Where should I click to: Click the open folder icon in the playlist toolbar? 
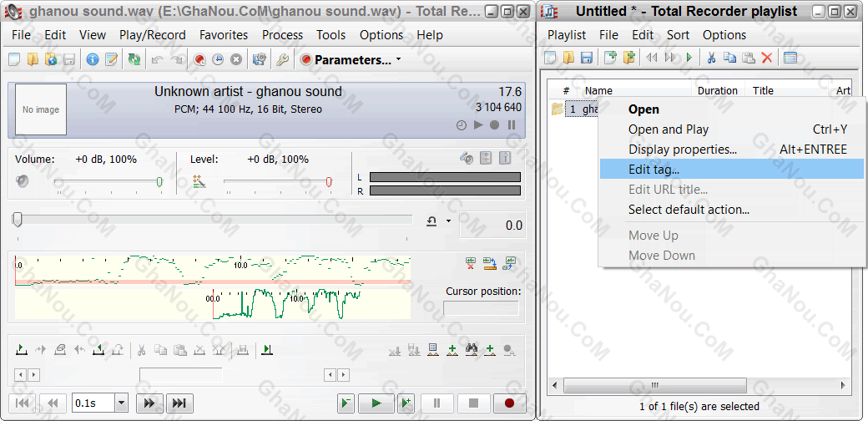pos(568,58)
